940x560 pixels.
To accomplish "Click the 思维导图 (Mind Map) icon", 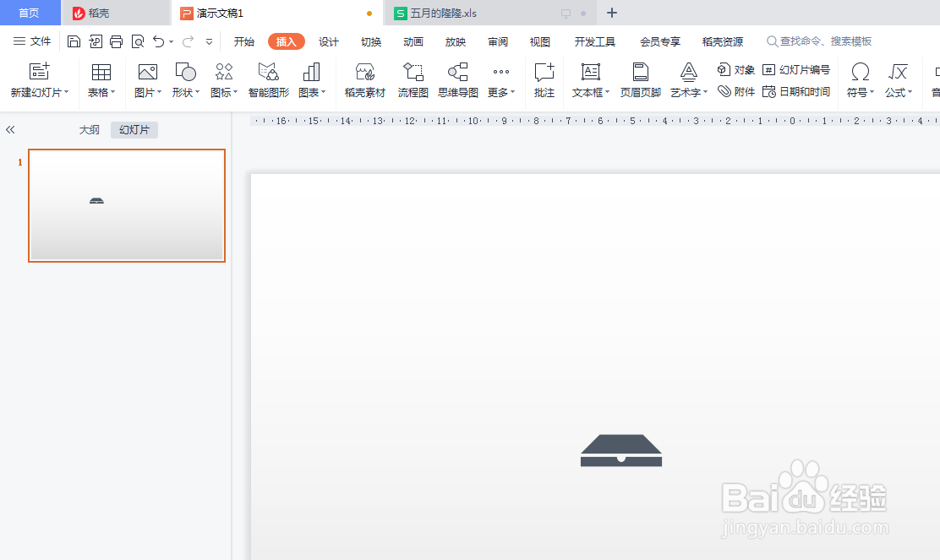I will coord(457,80).
